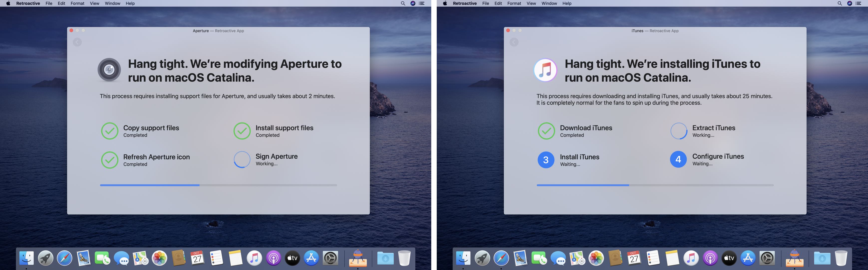Image resolution: width=868 pixels, height=270 pixels.
Task: Click the checkmark beside Install support files
Action: (x=242, y=131)
